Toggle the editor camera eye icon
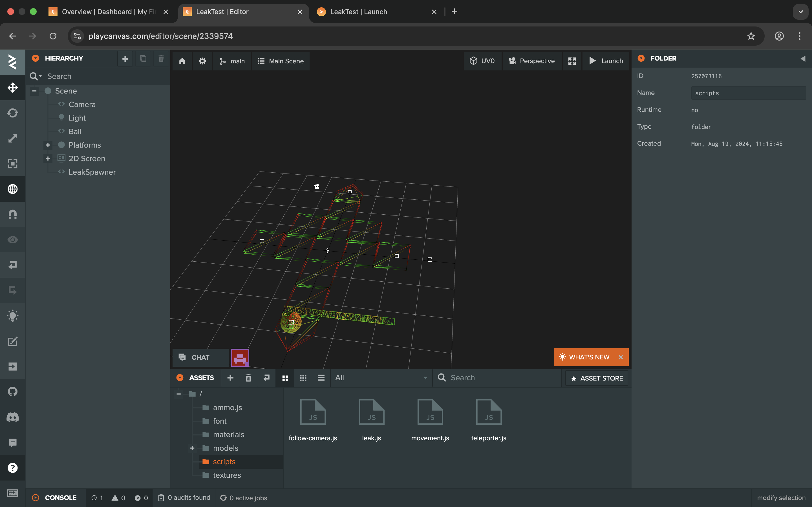This screenshot has height=507, width=812. (x=12, y=239)
